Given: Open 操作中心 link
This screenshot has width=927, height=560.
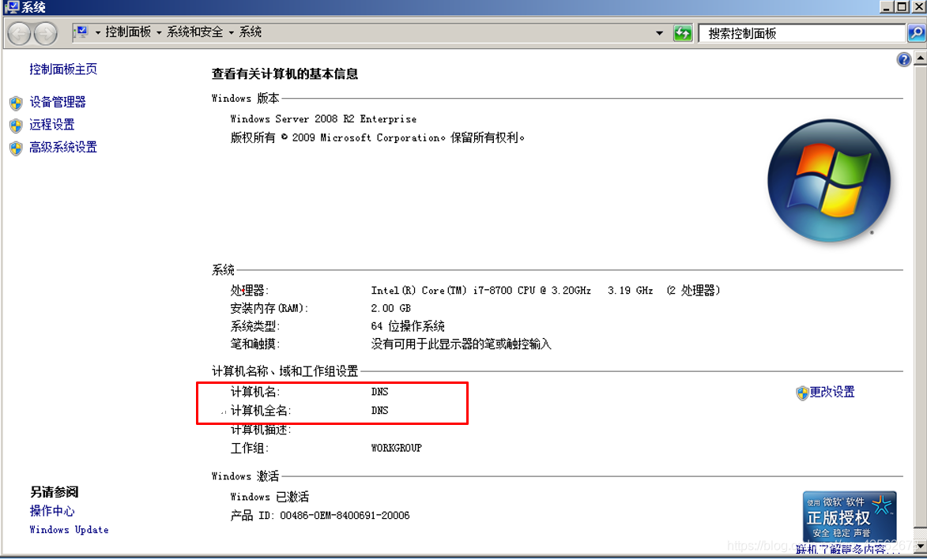Looking at the screenshot, I should tap(52, 511).
